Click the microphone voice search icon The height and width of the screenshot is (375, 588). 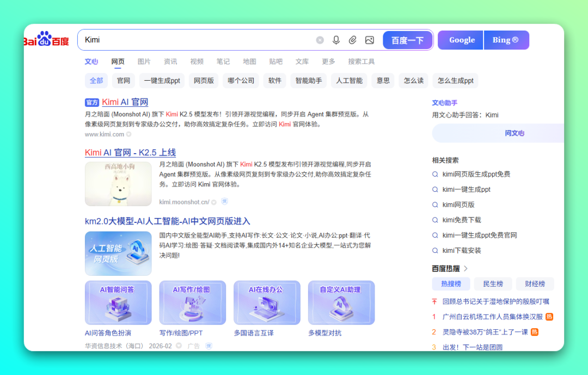[x=336, y=40]
